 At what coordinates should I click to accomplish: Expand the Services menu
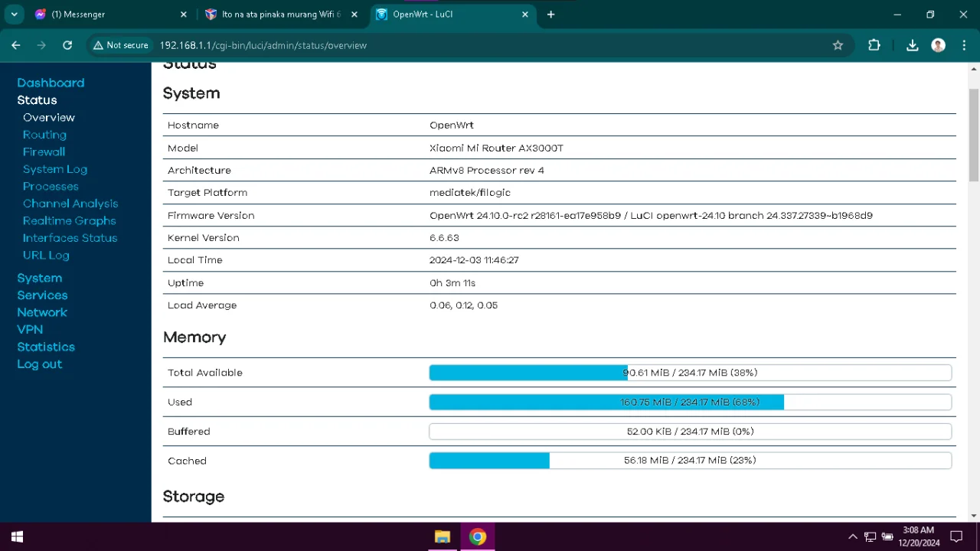(42, 295)
